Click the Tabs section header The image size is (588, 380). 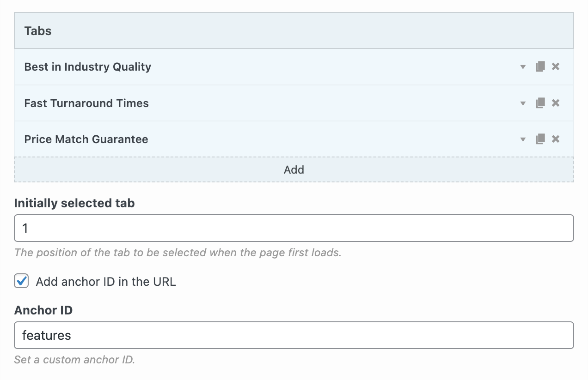38,31
